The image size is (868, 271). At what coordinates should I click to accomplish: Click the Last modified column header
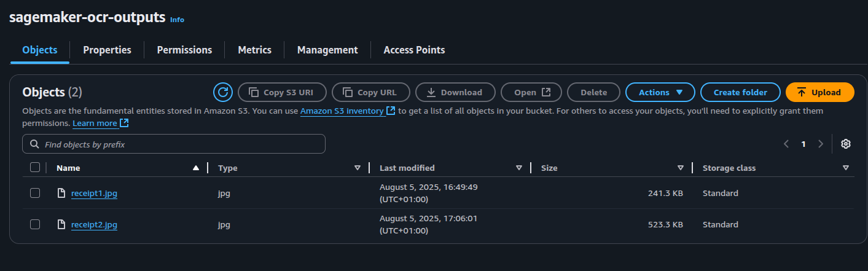pos(407,168)
